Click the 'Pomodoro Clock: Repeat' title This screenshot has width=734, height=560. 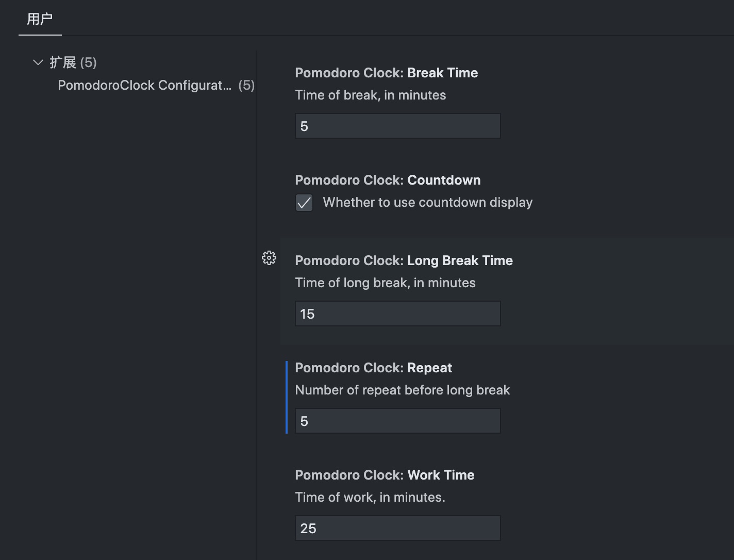point(374,368)
